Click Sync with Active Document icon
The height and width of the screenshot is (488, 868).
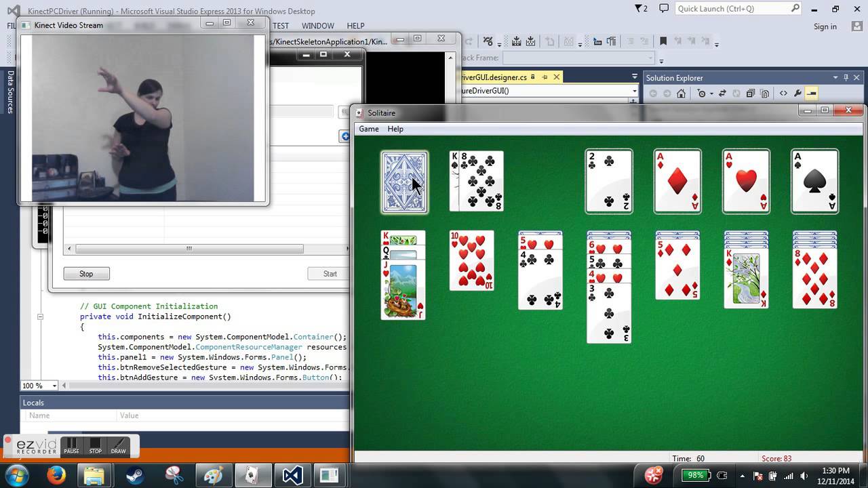pyautogui.click(x=722, y=94)
